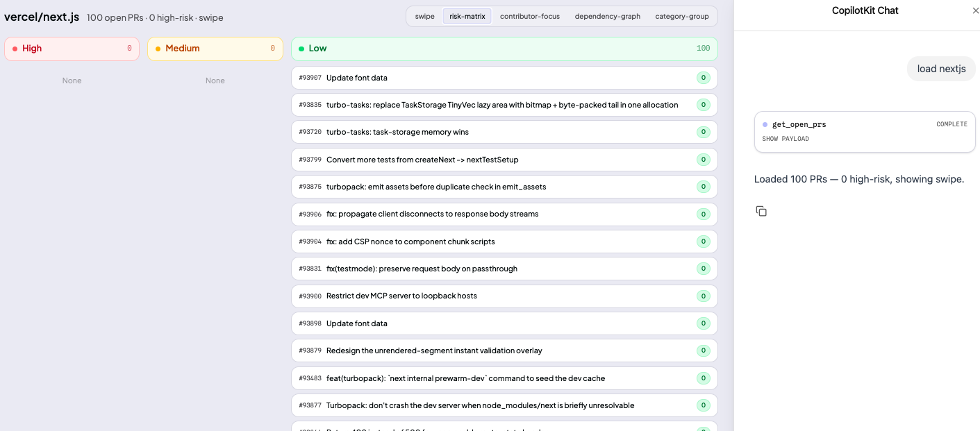Open PR turbo-tasks: task-storage memory wins

504,132
